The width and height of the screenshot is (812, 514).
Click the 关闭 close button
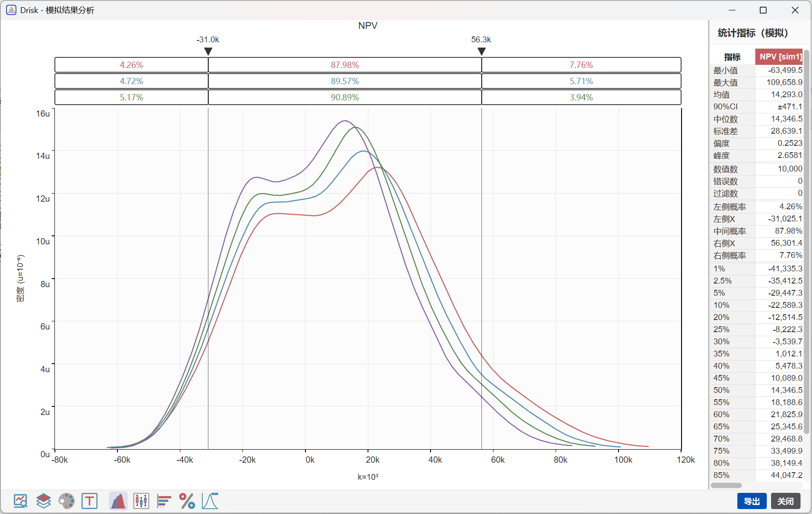coord(785,501)
